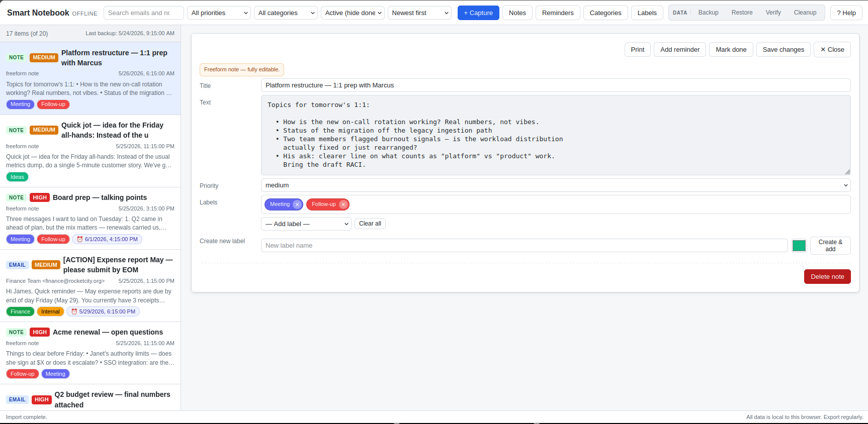The width and height of the screenshot is (868, 424).
Task: Print the current note
Action: [637, 50]
